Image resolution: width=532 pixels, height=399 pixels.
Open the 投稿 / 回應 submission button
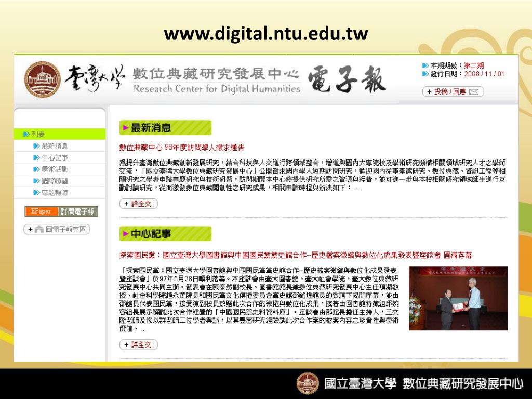pyautogui.click(x=453, y=91)
